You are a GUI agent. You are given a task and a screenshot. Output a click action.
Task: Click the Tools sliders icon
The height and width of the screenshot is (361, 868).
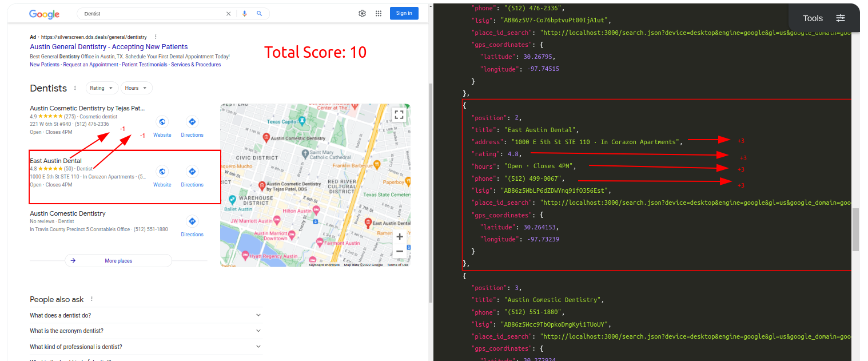(x=841, y=18)
